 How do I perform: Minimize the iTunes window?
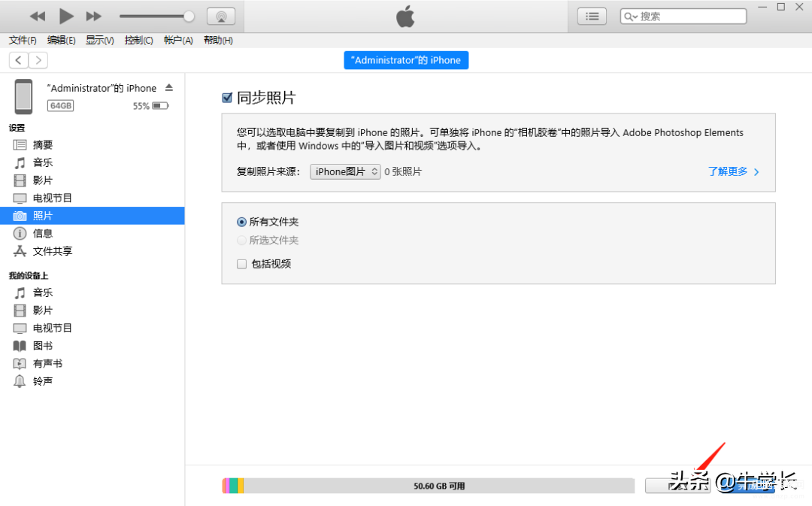click(x=762, y=8)
